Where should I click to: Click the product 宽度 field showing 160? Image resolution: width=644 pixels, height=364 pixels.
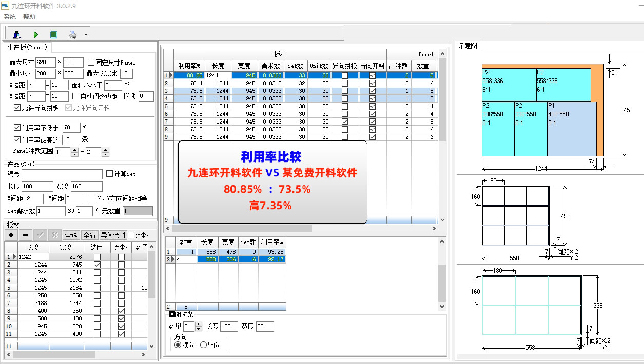pyautogui.click(x=86, y=187)
